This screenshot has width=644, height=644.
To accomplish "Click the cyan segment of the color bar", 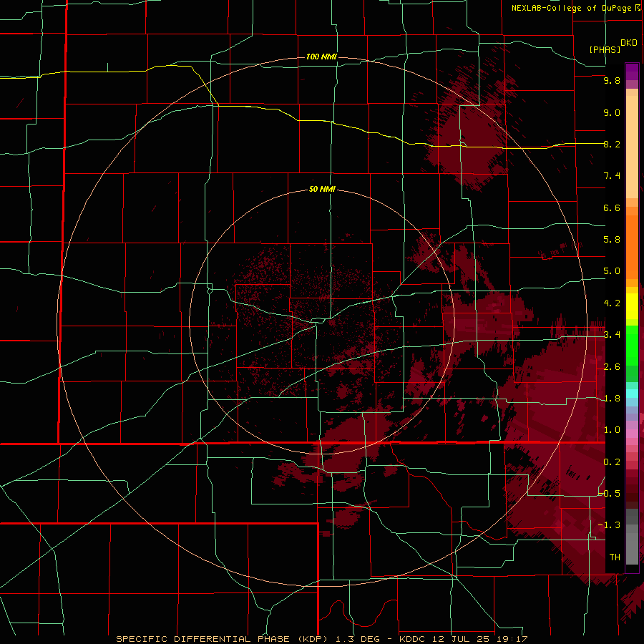I will pos(632,394).
